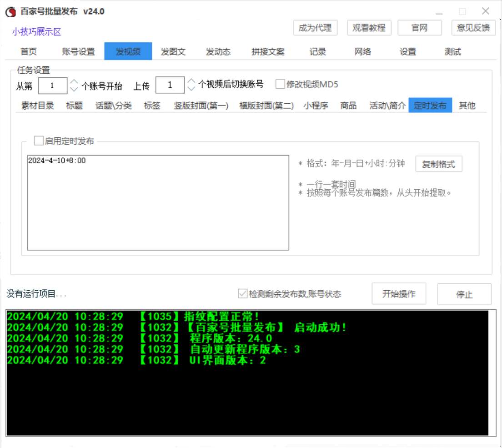The image size is (502, 448).
Task: Switch to the 首页 tab
Action: (x=29, y=51)
